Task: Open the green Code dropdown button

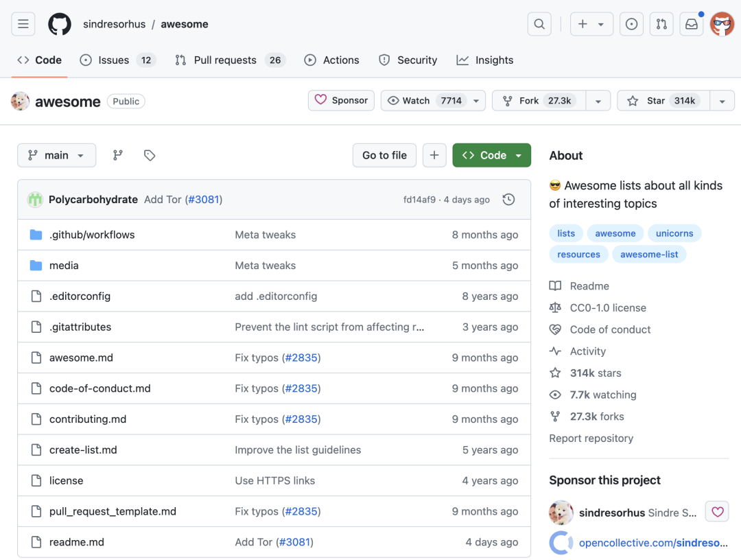Action: click(491, 155)
